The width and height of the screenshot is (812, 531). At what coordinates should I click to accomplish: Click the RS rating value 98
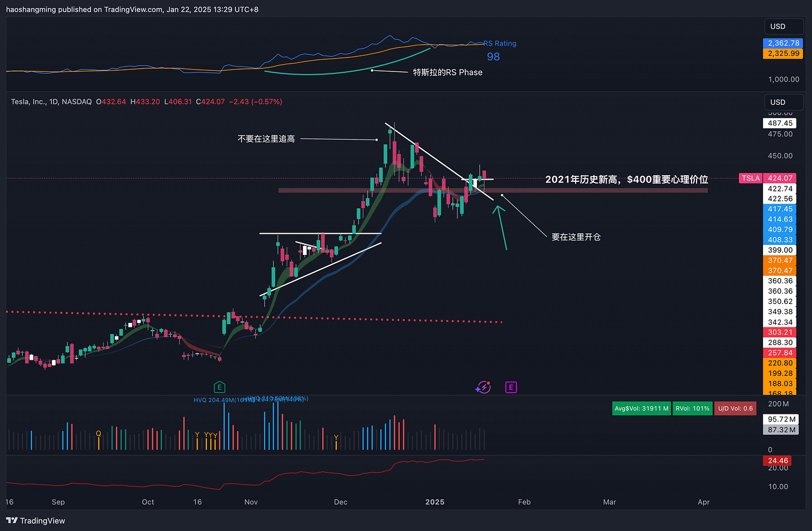[493, 56]
